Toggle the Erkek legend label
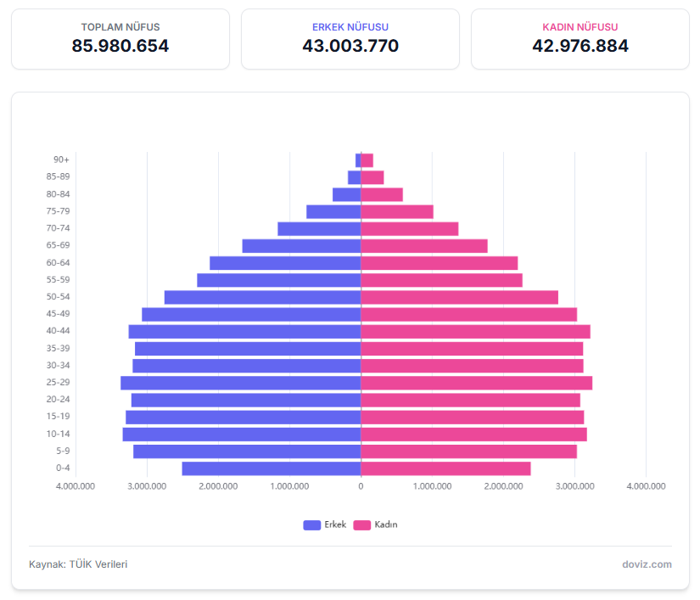The width and height of the screenshot is (700, 600). (335, 524)
